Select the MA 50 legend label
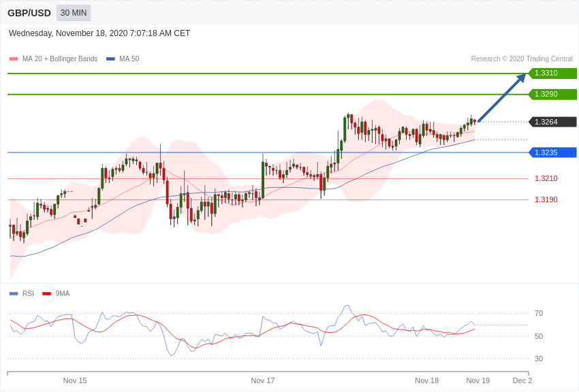 click(129, 59)
